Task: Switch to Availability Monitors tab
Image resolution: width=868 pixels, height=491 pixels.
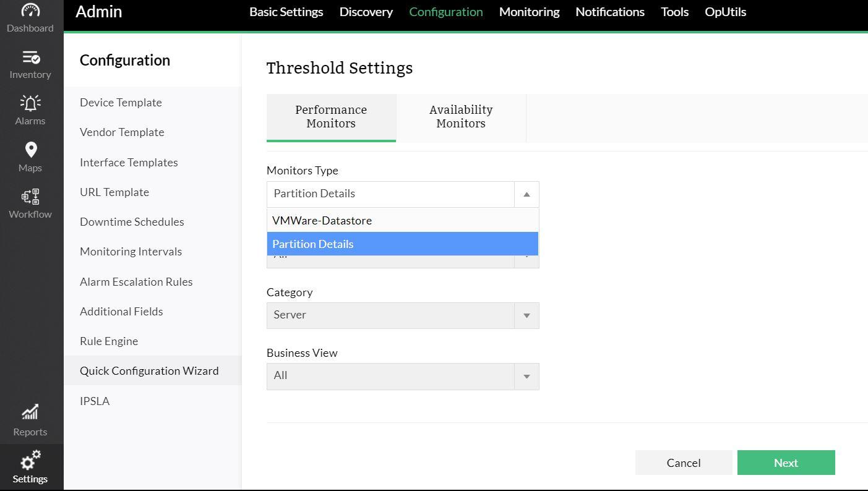Action: (x=461, y=117)
